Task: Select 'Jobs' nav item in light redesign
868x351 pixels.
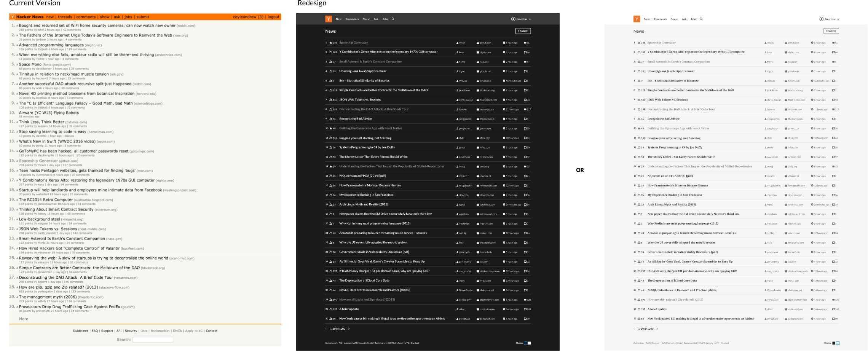Action: click(693, 19)
